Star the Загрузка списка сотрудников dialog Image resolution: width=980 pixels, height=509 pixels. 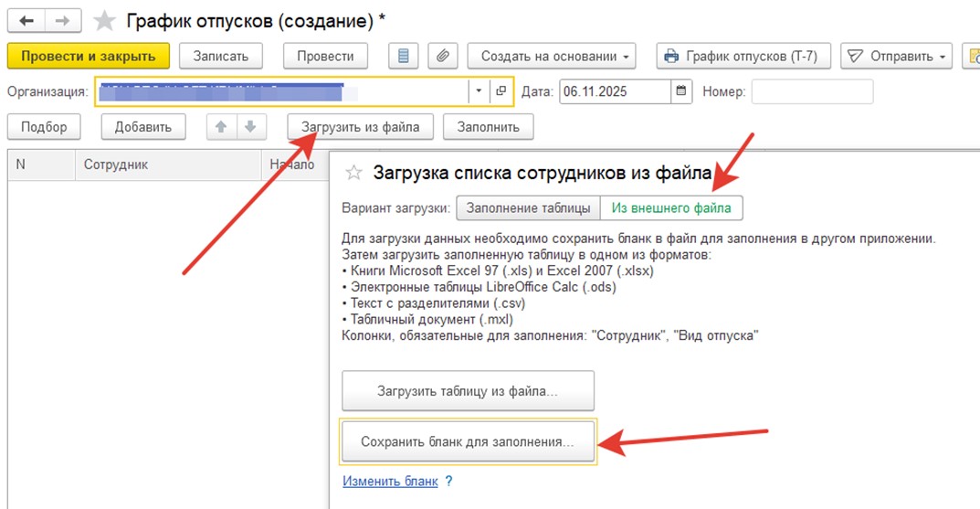353,172
